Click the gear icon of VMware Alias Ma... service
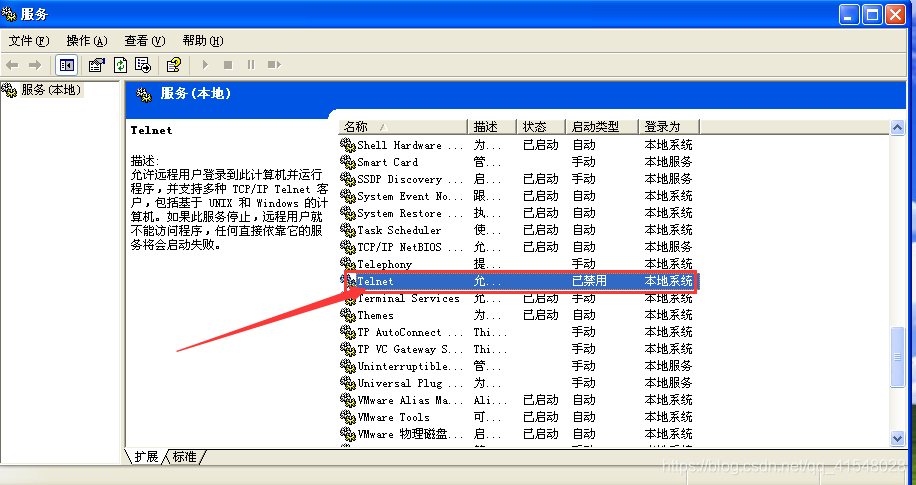Viewport: 916px width, 485px height. [348, 400]
